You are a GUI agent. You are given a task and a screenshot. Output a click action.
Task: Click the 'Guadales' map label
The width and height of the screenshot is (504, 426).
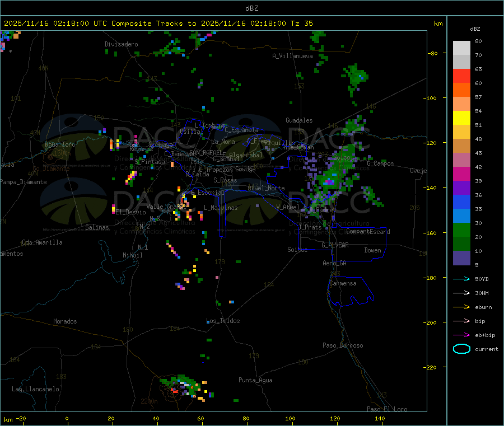click(x=299, y=120)
